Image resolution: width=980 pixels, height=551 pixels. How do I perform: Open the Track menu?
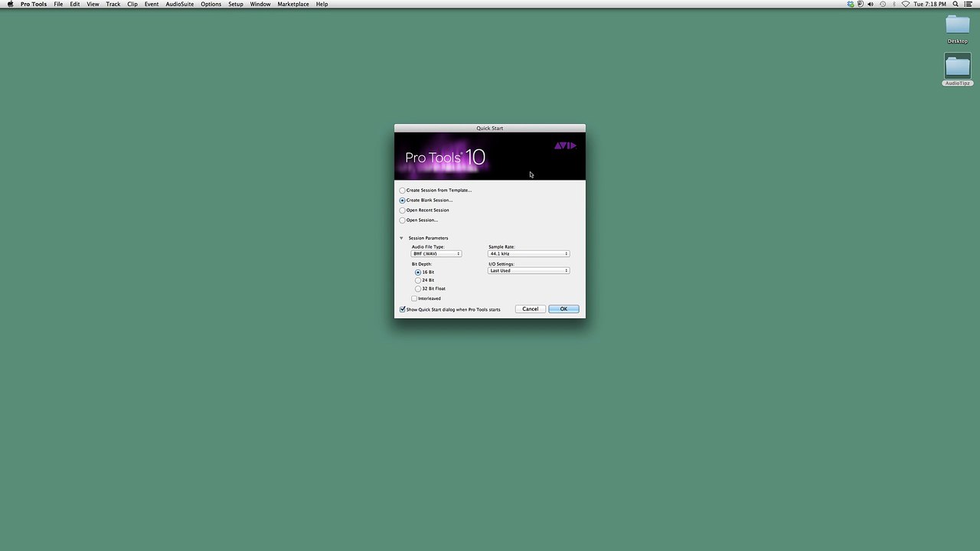[113, 4]
